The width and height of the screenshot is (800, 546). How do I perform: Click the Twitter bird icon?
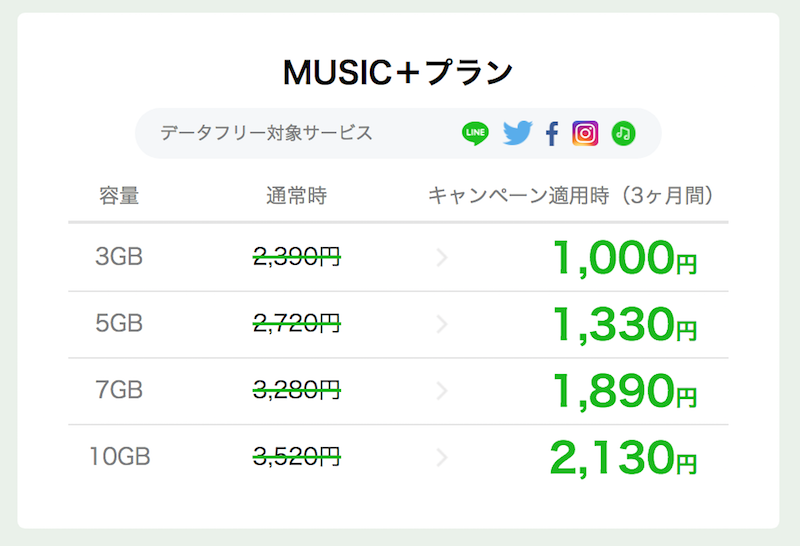click(x=517, y=133)
